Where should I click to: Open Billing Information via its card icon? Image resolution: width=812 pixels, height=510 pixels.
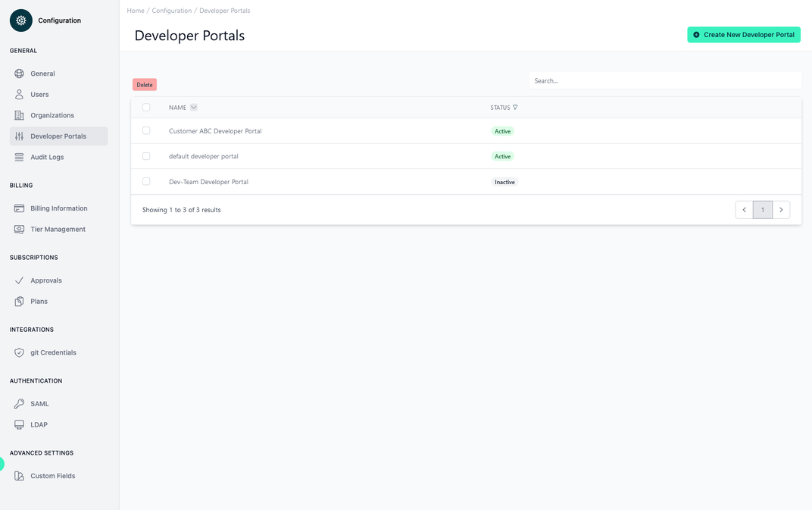pos(19,208)
